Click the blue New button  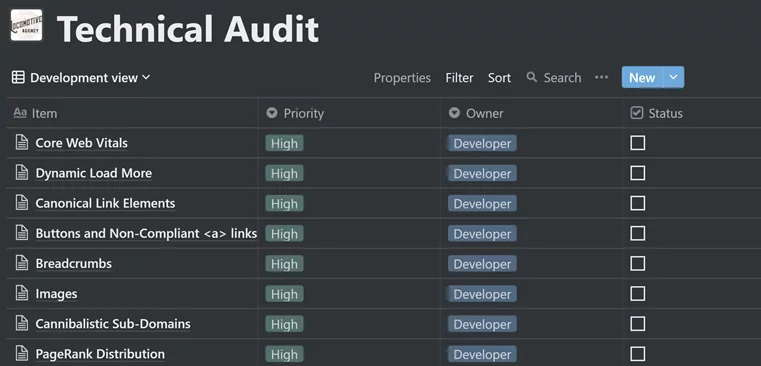pyautogui.click(x=642, y=77)
